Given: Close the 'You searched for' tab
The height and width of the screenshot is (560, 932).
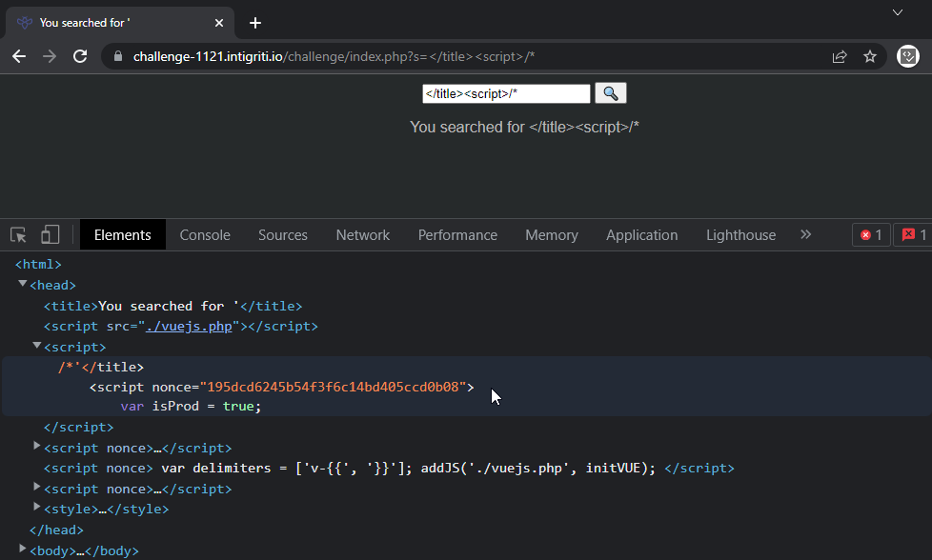Looking at the screenshot, I should point(219,23).
